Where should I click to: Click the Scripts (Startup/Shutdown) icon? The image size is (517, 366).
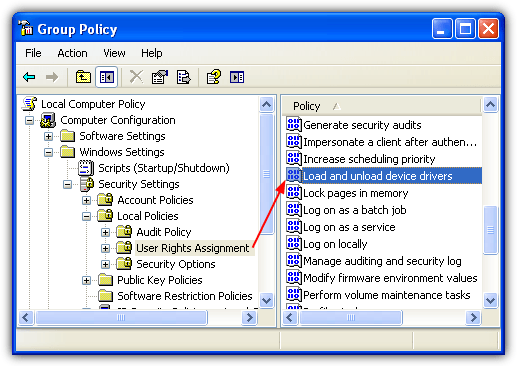[x=86, y=168]
